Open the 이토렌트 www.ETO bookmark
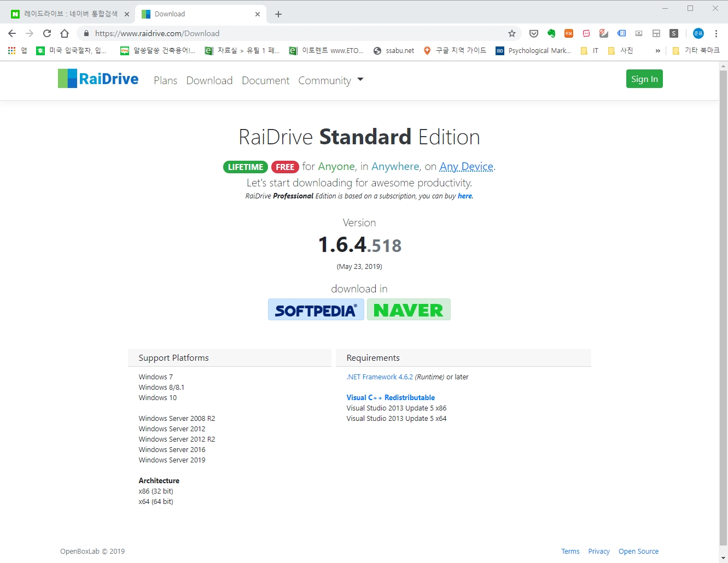 327,50
